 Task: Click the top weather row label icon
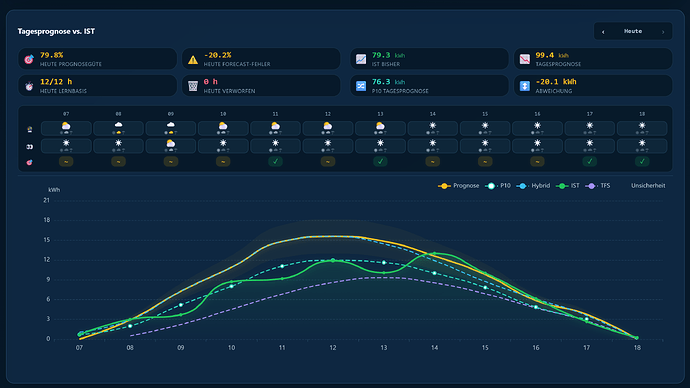pyautogui.click(x=29, y=129)
